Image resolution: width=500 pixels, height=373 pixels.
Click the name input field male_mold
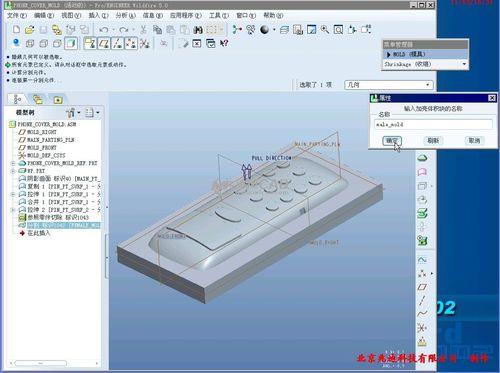pos(433,124)
